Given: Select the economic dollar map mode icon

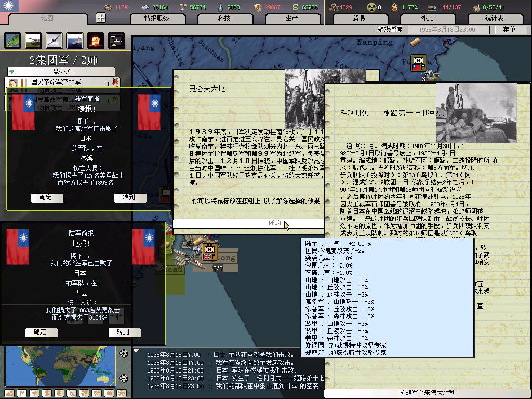Looking at the screenshot, I should click(x=47, y=393).
